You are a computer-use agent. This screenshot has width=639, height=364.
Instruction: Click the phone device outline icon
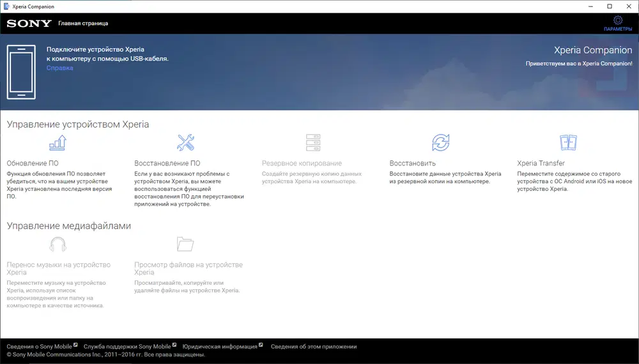(21, 72)
